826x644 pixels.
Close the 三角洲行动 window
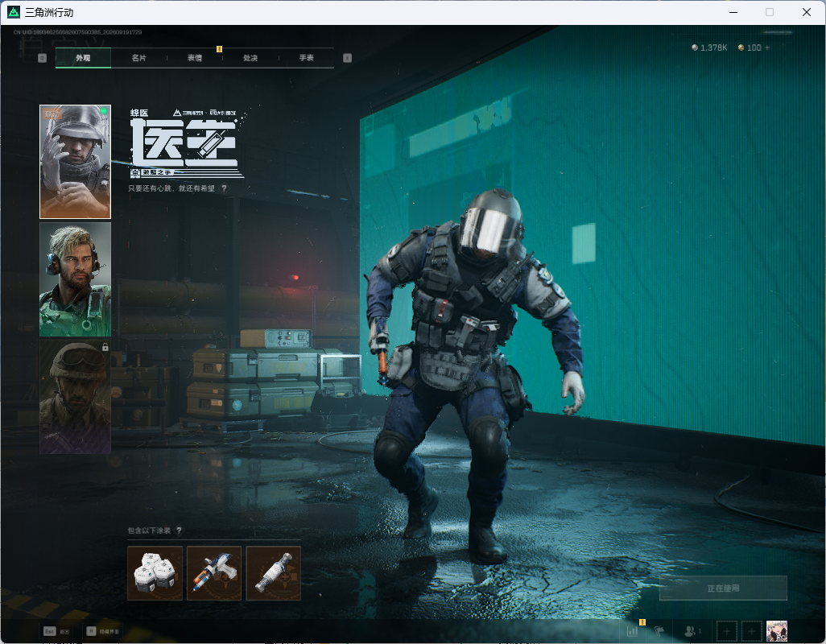[x=807, y=12]
